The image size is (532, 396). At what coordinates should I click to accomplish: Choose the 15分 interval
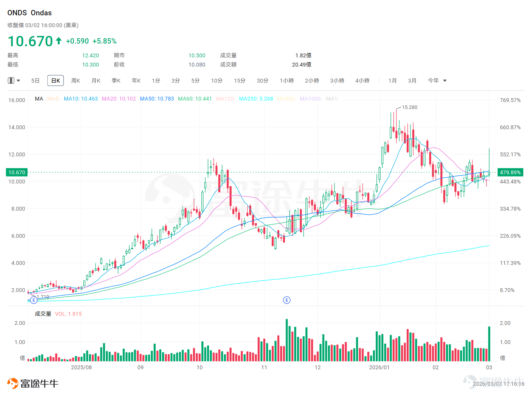click(240, 81)
